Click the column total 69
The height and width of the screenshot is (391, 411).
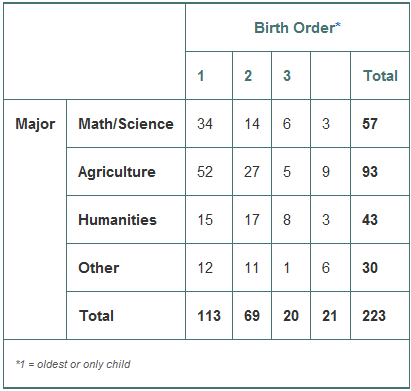tap(252, 316)
